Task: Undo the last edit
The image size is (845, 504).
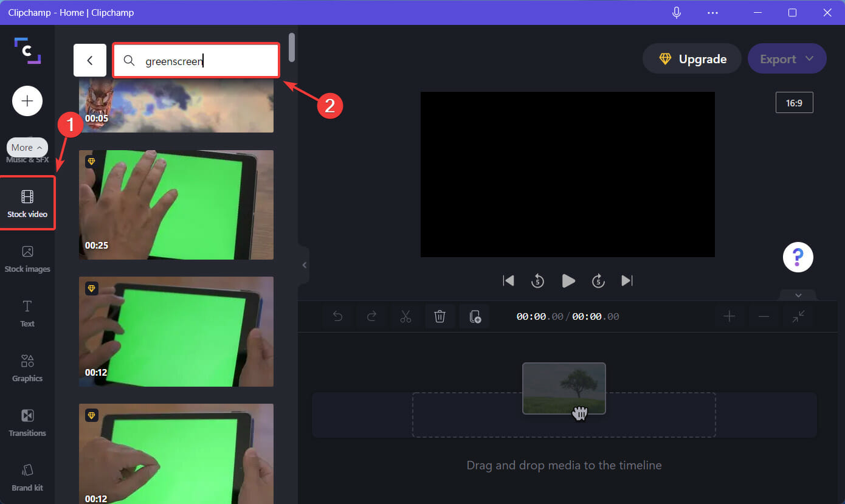Action: (x=337, y=316)
